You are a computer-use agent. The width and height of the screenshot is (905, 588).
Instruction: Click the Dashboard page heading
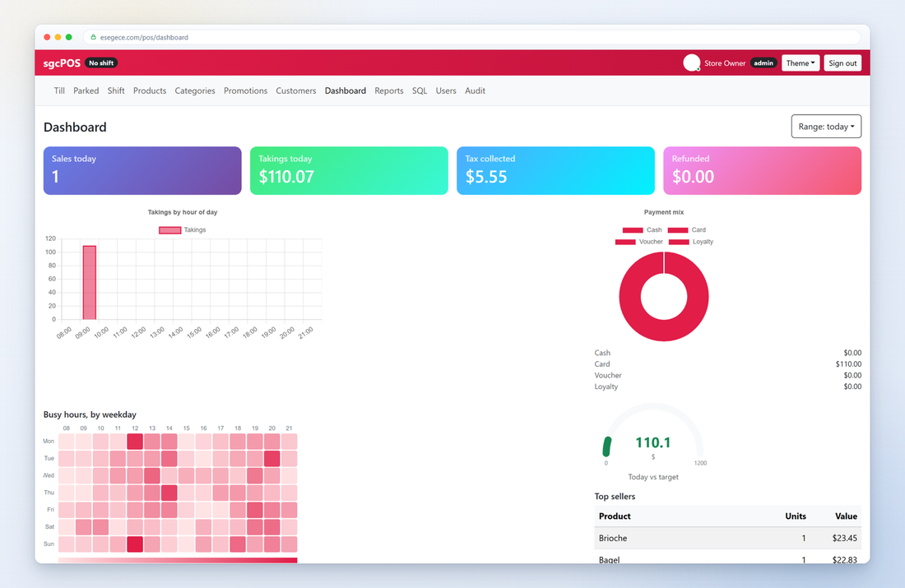tap(75, 127)
